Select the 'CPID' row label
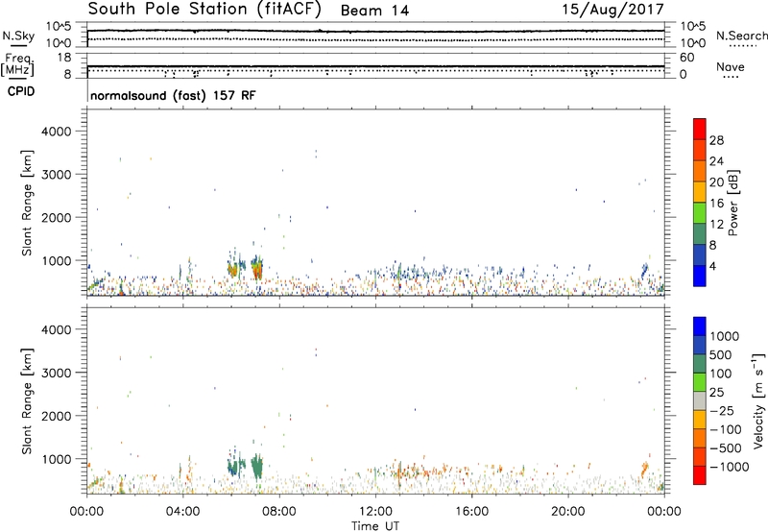 (x=21, y=91)
